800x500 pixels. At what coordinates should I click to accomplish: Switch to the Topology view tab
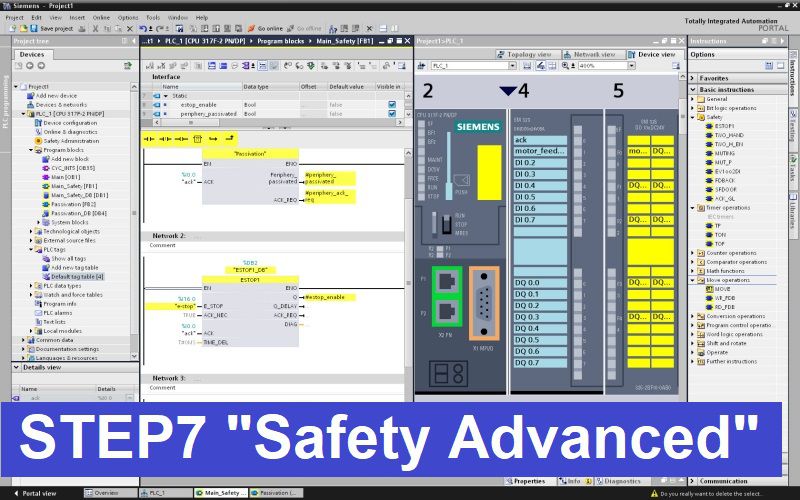tap(527, 54)
